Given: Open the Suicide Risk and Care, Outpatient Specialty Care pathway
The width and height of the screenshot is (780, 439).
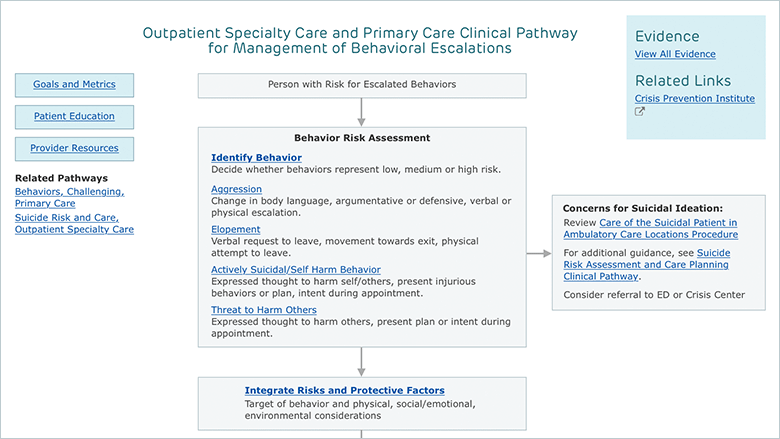Looking at the screenshot, I should click(x=74, y=223).
